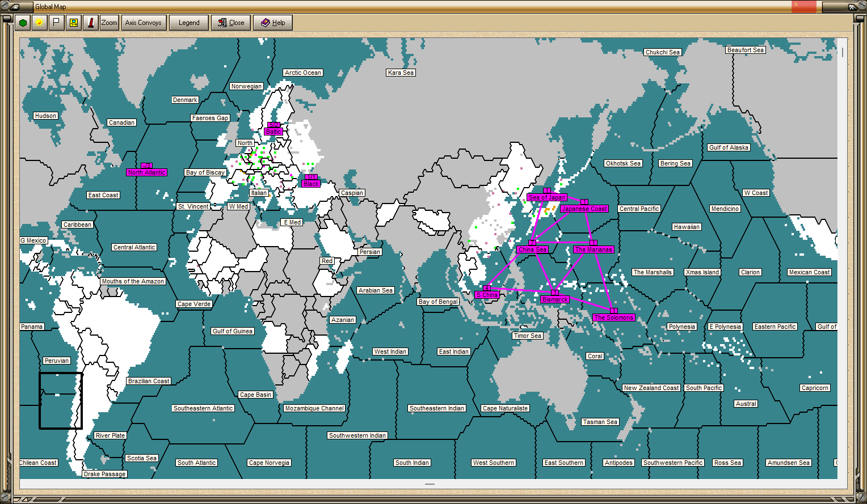This screenshot has height=504, width=867.
Task: Click the Gulf of Alaska label
Action: click(x=729, y=147)
